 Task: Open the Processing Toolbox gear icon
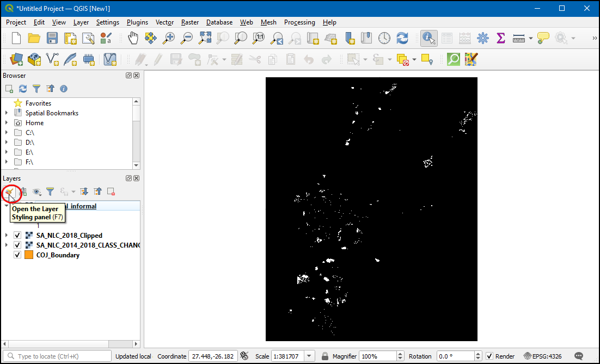point(483,38)
